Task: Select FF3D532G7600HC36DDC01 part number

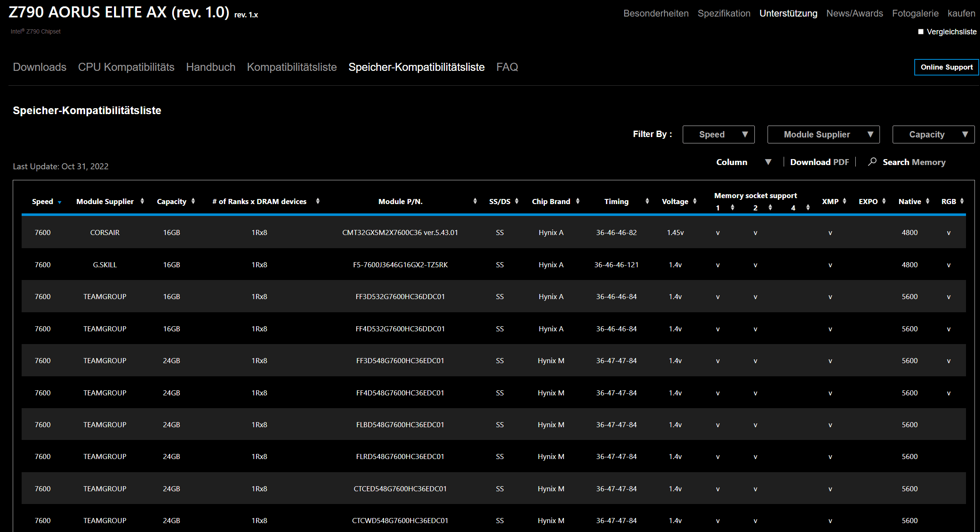Action: [x=400, y=297]
